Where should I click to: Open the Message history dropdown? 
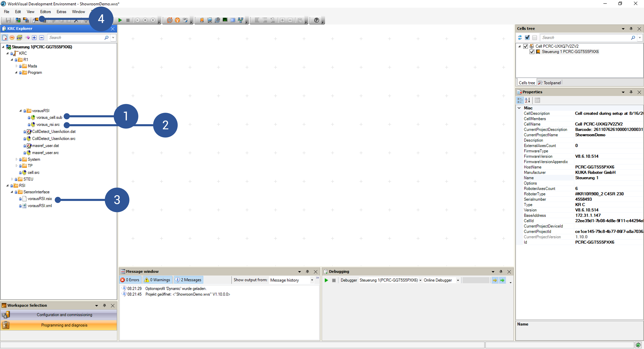click(x=312, y=280)
